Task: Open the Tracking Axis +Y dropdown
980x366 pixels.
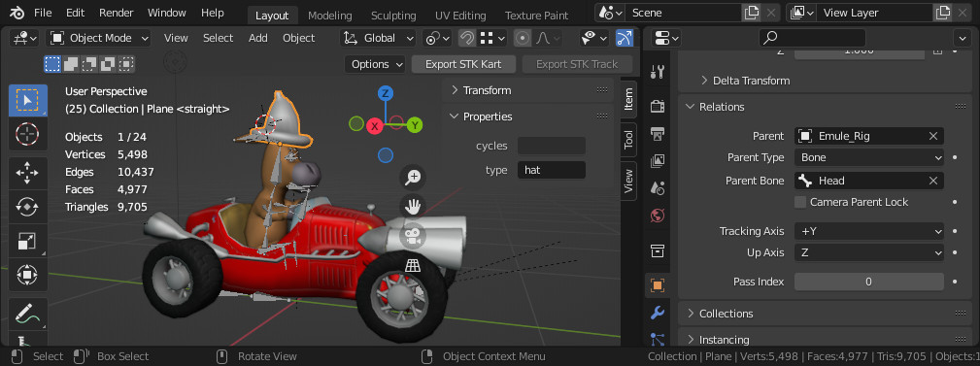Action: pos(868,231)
